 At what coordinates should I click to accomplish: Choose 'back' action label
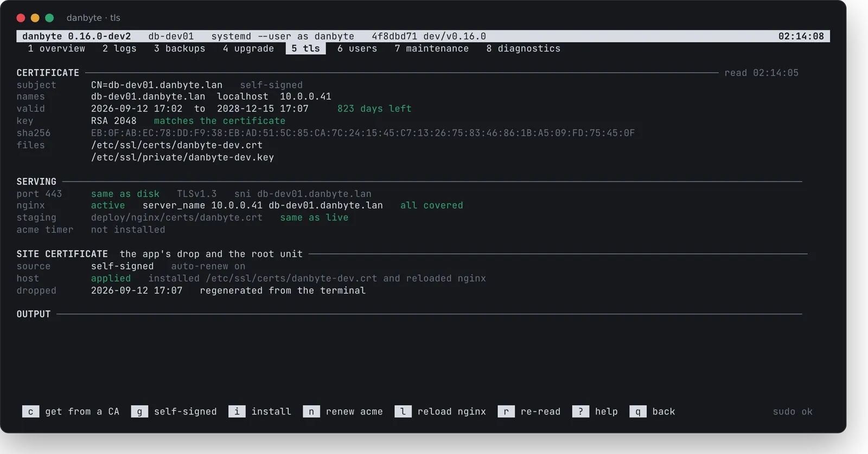(664, 412)
